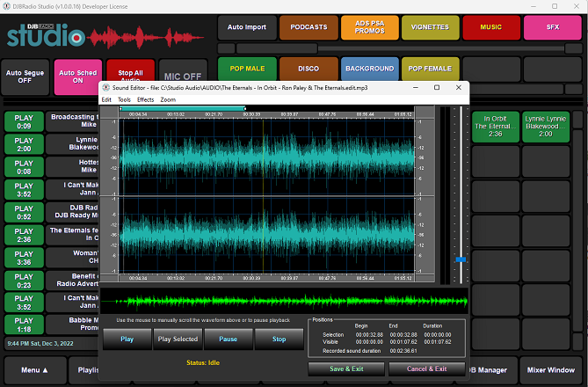Select the VIGNETTES category tab
Screen dimensions: 588x387
click(430, 27)
